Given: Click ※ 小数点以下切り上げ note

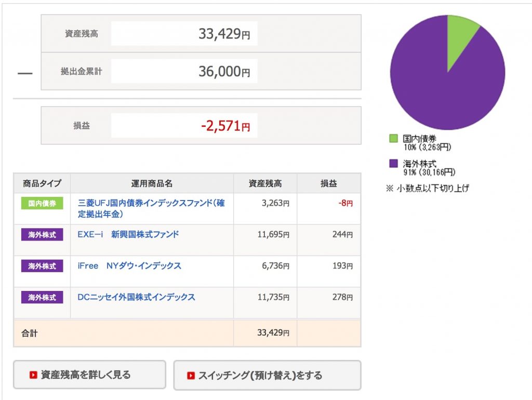Looking at the screenshot, I should click(x=428, y=188).
